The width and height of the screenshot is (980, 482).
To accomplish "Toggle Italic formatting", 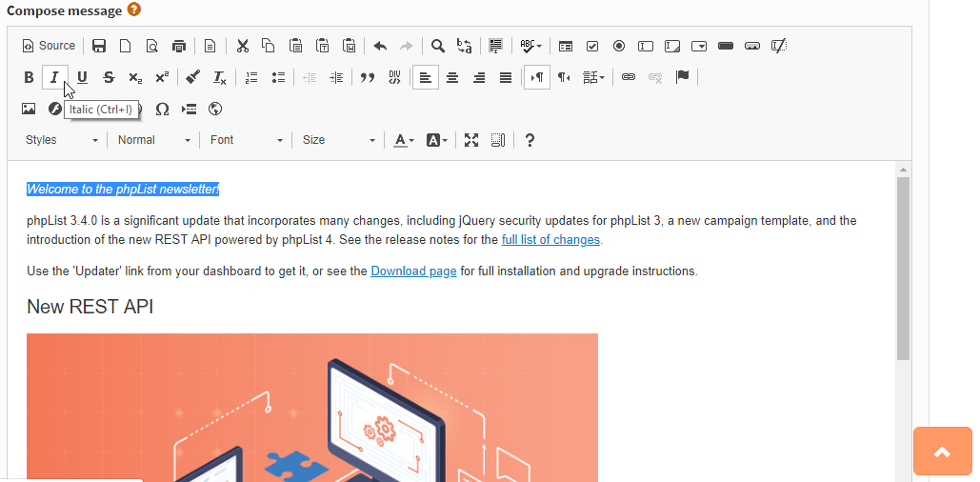I will coord(55,77).
